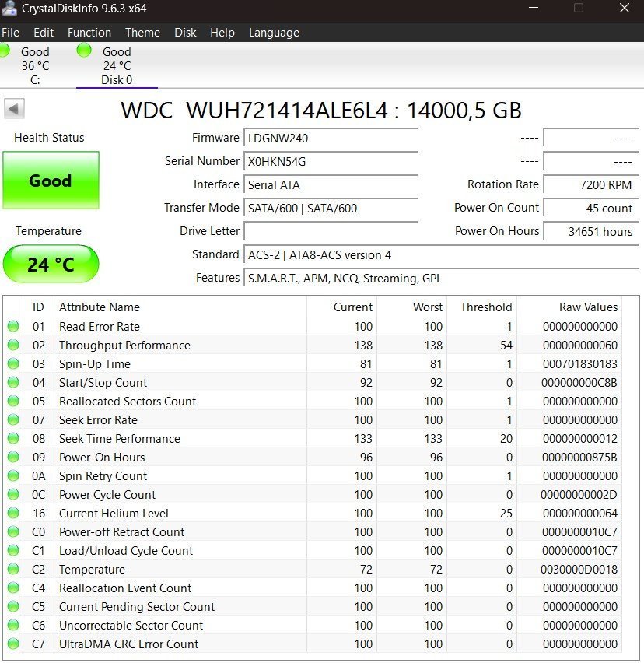Switch to the Disk 0 tab
This screenshot has height=663, width=644.
tap(117, 66)
